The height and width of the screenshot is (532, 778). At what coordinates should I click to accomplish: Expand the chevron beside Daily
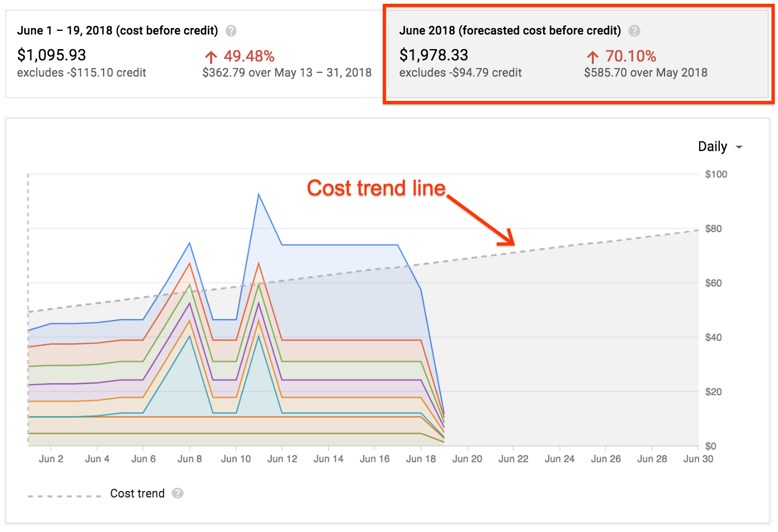point(739,146)
